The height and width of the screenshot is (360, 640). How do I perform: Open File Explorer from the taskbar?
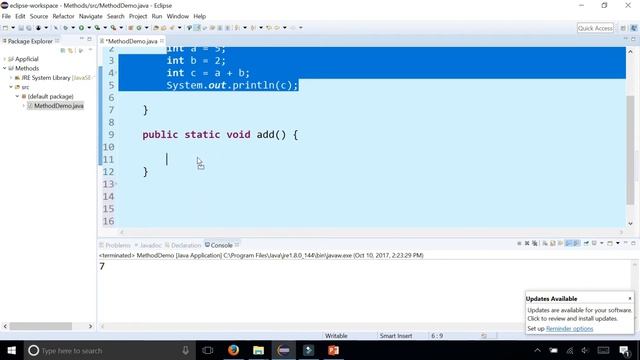click(x=258, y=350)
